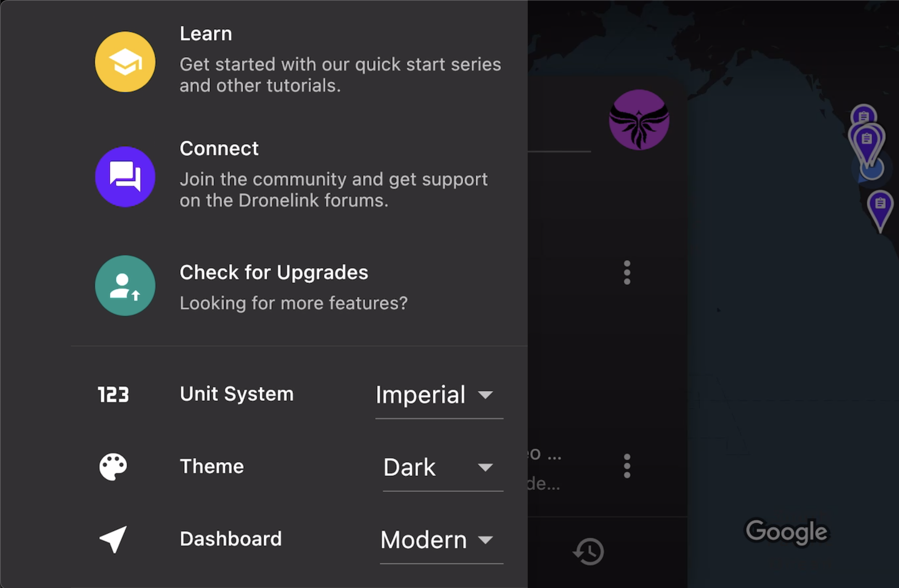Open the lower three-dot options menu
The height and width of the screenshot is (588, 899).
627,466
